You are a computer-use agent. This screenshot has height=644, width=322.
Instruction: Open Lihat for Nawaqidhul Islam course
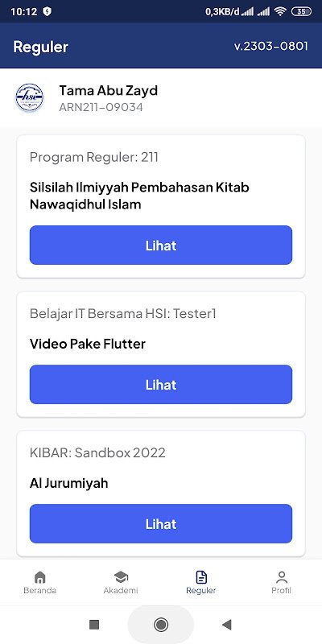[x=161, y=246]
